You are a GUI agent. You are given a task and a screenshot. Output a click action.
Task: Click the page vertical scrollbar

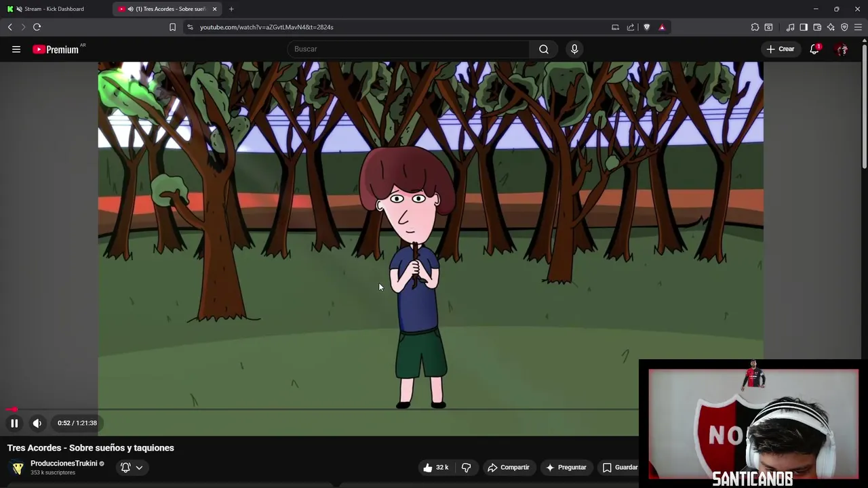pyautogui.click(x=865, y=103)
